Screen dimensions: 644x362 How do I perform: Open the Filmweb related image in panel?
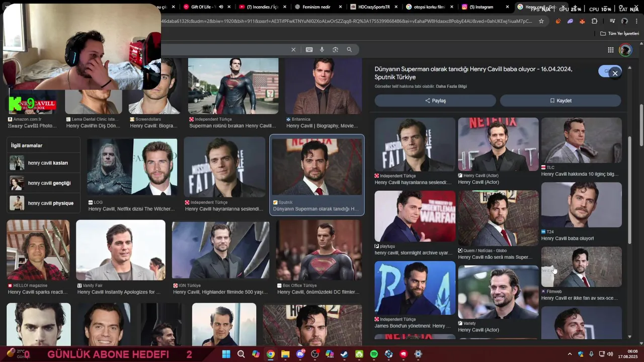click(581, 274)
